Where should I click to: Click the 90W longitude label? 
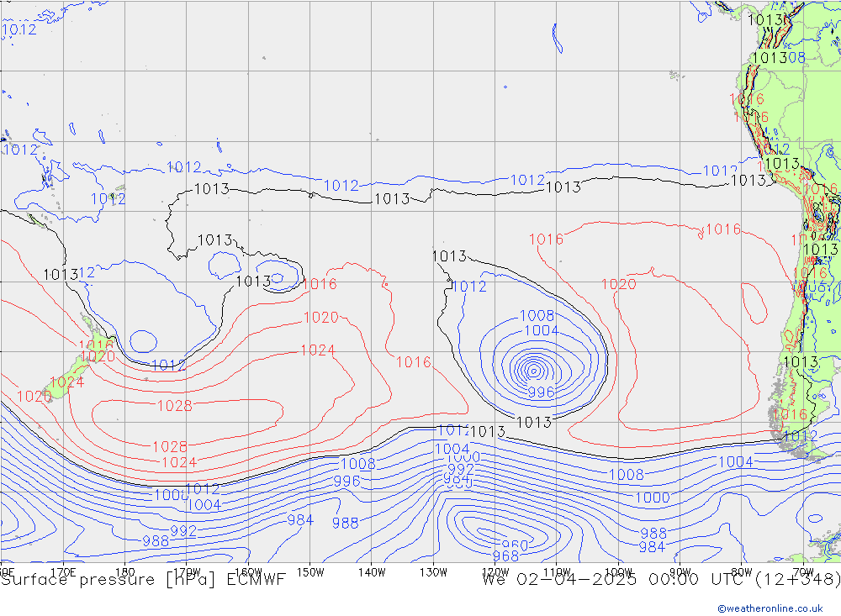pos(680,572)
